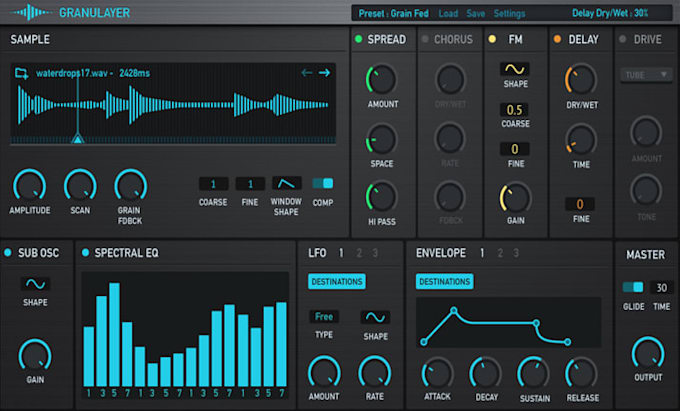Toggle the Spectral EQ power light
680x411 pixels.
coord(85,252)
